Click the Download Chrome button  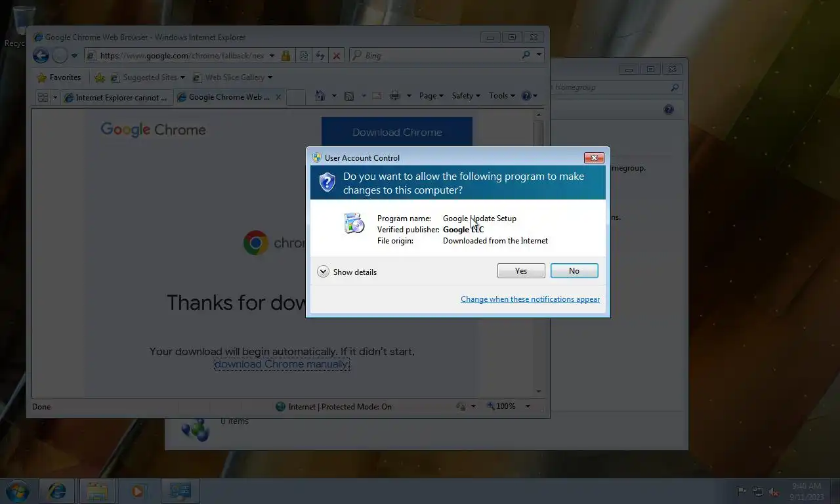click(397, 132)
